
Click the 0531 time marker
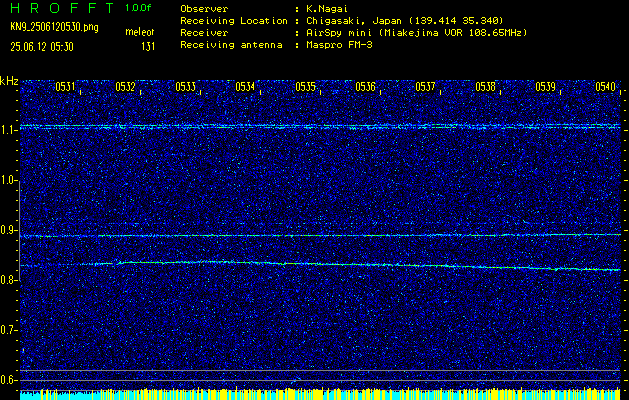(x=65, y=87)
